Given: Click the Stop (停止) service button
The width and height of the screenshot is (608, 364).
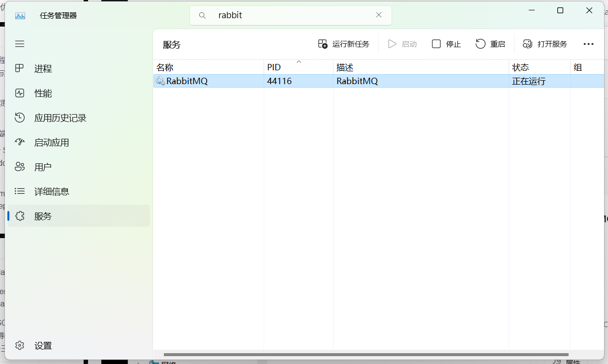Looking at the screenshot, I should click(446, 44).
